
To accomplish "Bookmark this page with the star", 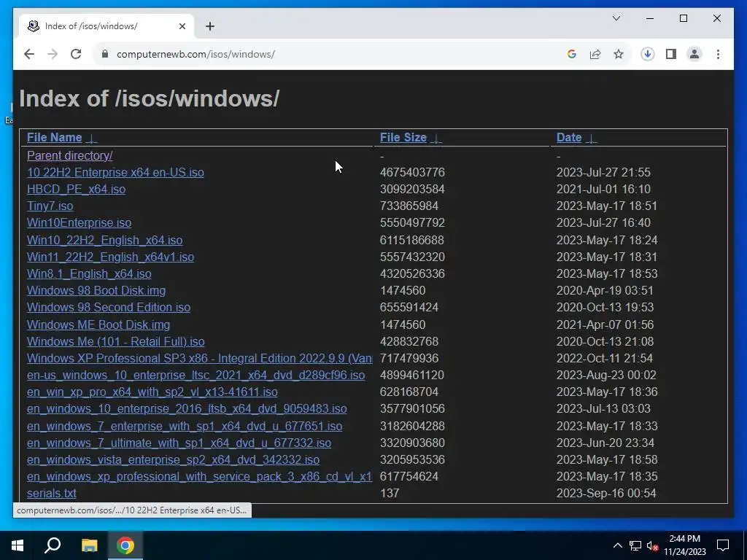I will pos(619,54).
